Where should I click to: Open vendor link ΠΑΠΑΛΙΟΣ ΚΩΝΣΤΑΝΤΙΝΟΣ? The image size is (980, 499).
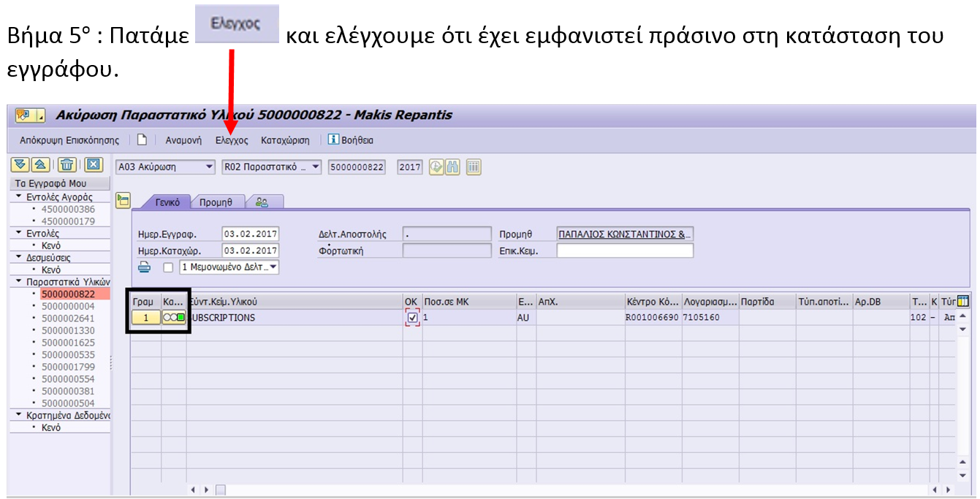point(624,234)
